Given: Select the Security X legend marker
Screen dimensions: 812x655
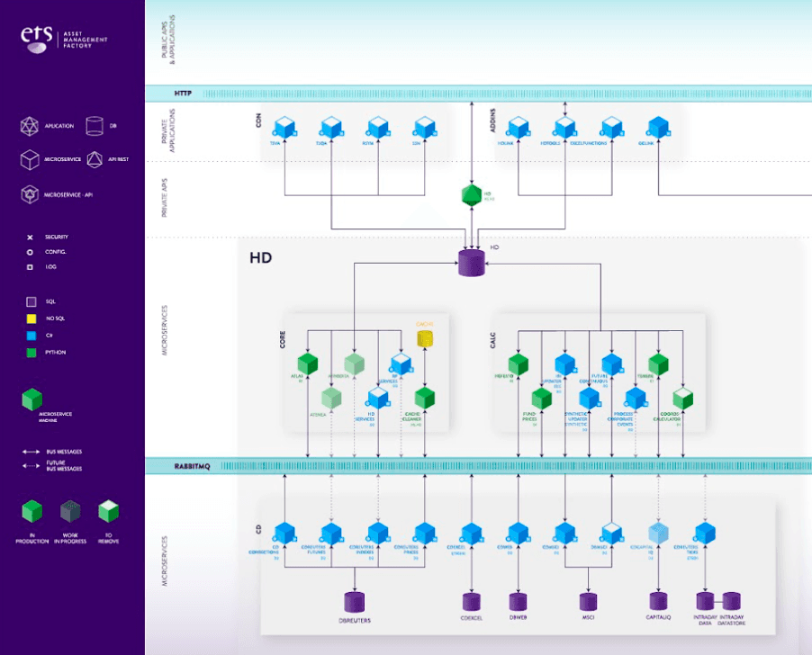Looking at the screenshot, I should (x=30, y=238).
